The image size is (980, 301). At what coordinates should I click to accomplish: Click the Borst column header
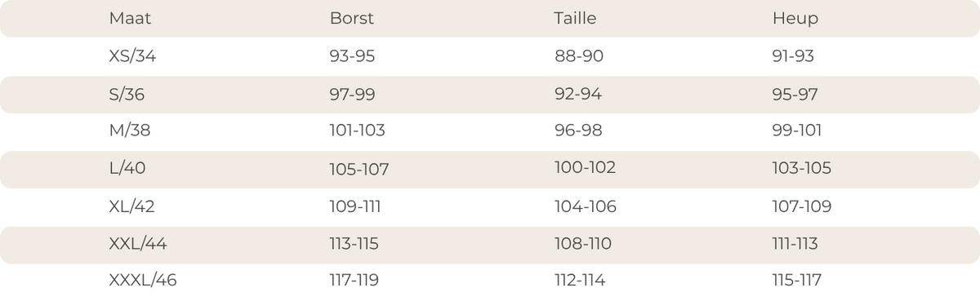pyautogui.click(x=352, y=19)
